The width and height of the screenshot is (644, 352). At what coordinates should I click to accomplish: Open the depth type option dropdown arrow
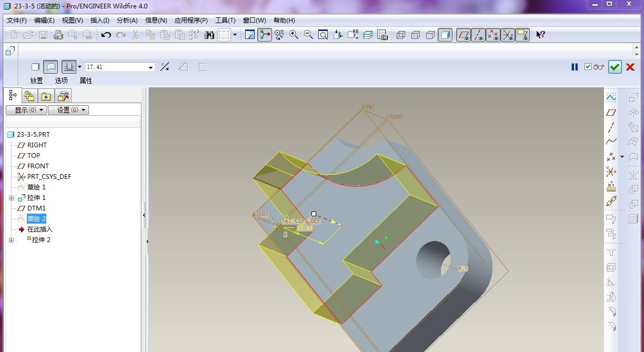[80, 67]
